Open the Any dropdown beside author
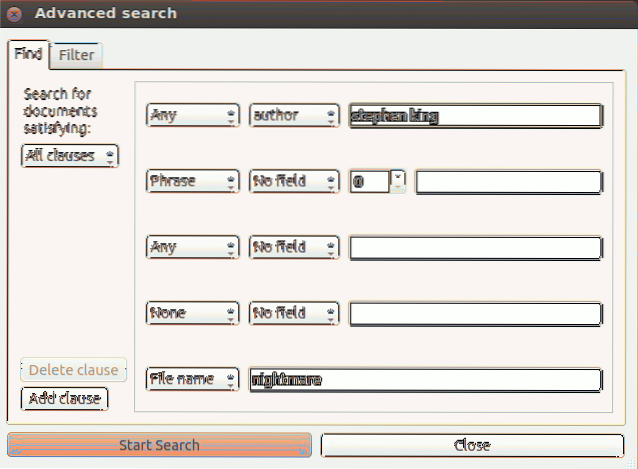The height and width of the screenshot is (469, 638). tap(193, 115)
